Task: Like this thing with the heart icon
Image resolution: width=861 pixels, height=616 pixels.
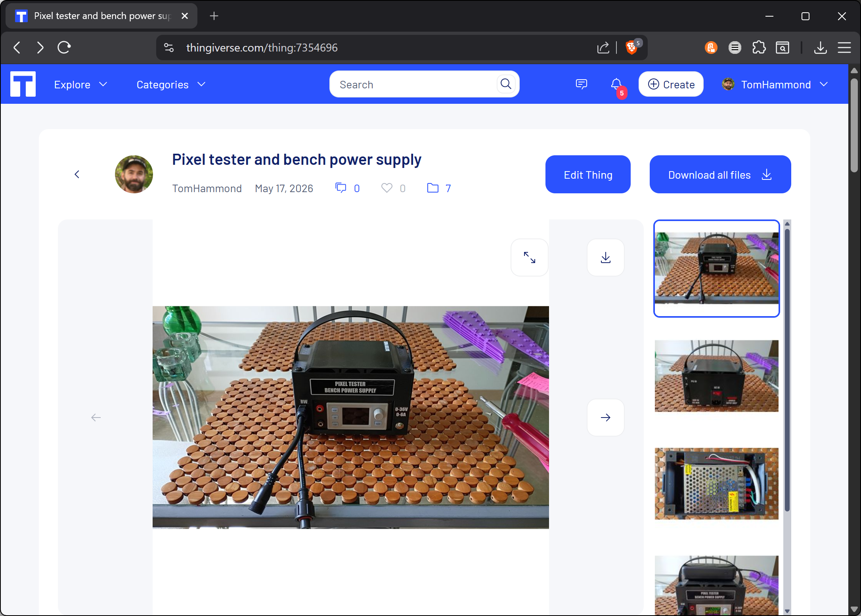Action: click(387, 188)
